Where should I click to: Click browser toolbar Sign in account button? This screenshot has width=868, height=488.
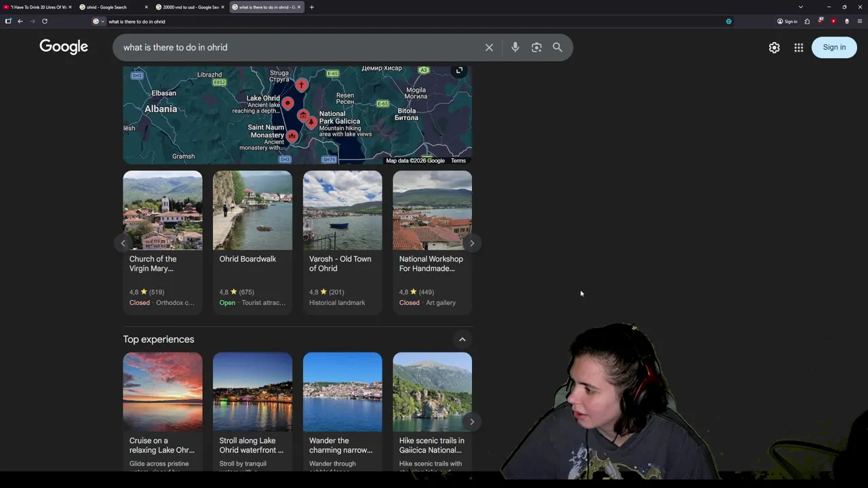click(787, 21)
